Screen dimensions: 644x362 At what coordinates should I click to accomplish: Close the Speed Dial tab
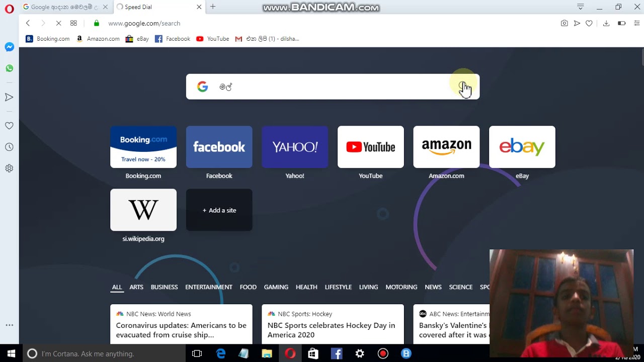coord(199,7)
